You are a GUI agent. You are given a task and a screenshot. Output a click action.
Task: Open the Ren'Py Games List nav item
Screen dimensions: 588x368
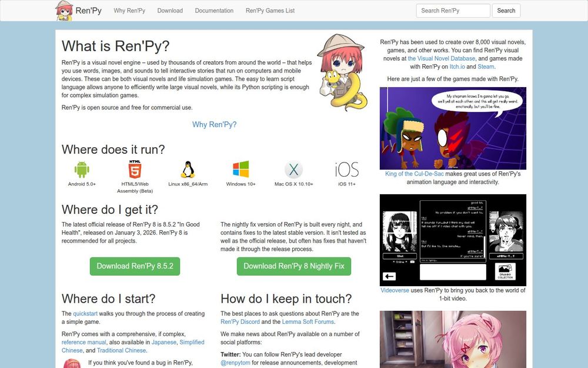coord(270,11)
